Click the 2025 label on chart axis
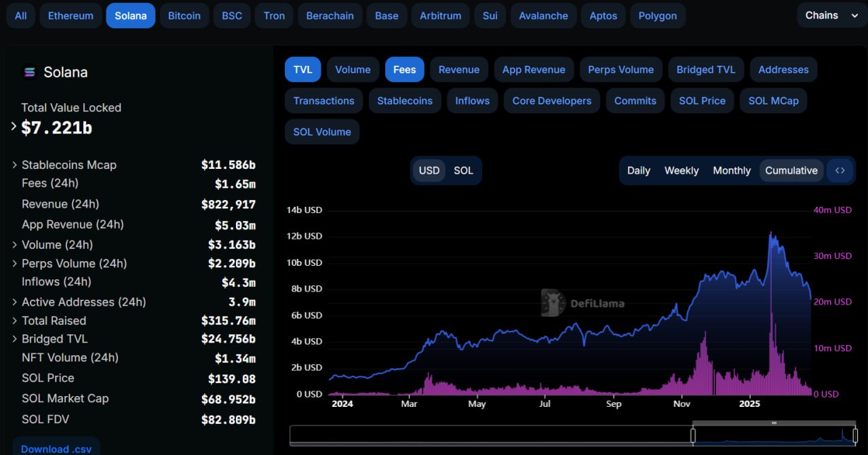The image size is (868, 455). tap(750, 403)
